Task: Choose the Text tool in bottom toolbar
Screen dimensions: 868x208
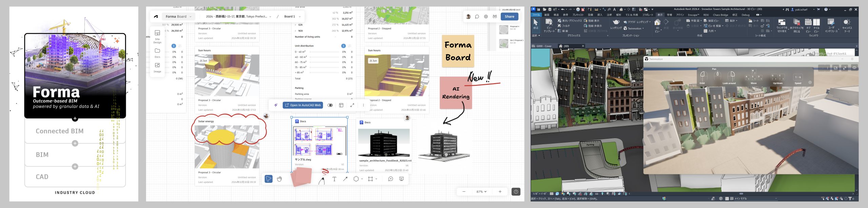Action: tap(334, 179)
